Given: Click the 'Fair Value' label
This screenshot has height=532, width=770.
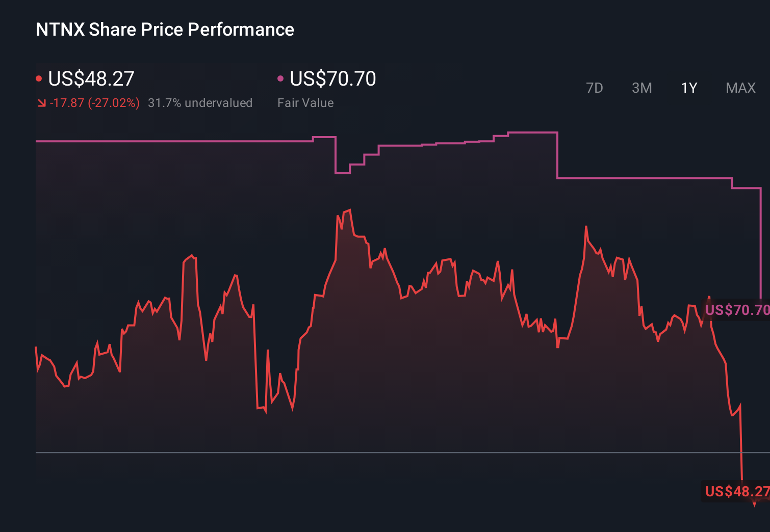Looking at the screenshot, I should point(305,102).
